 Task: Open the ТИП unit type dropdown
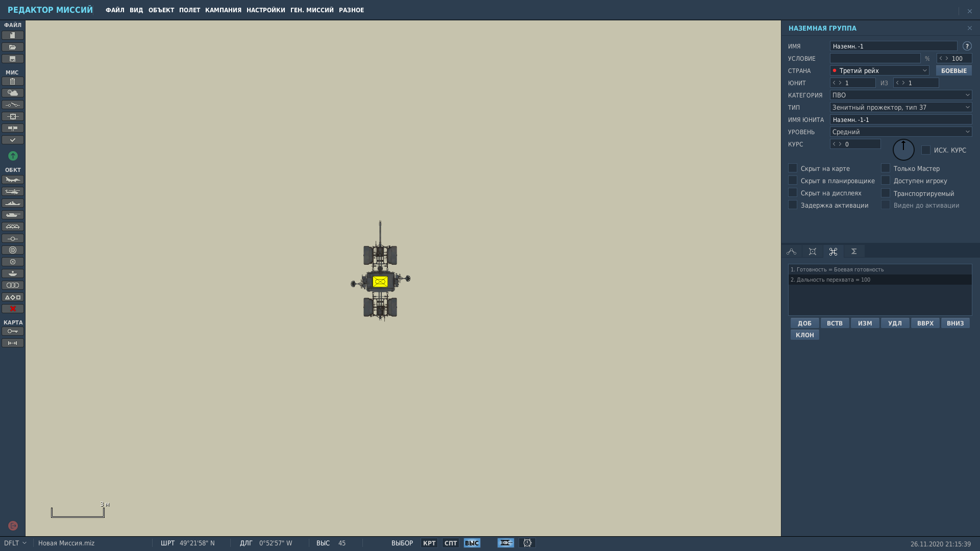(x=901, y=107)
